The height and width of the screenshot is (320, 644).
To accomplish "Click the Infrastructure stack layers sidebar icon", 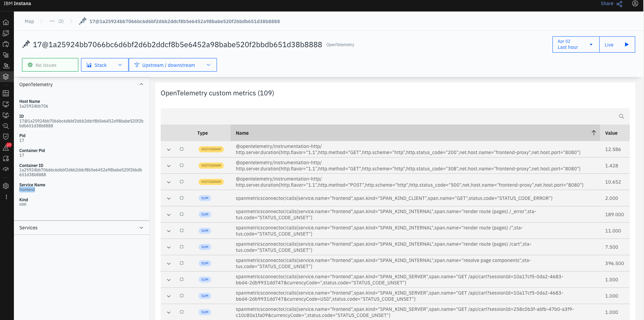I will click(x=6, y=77).
